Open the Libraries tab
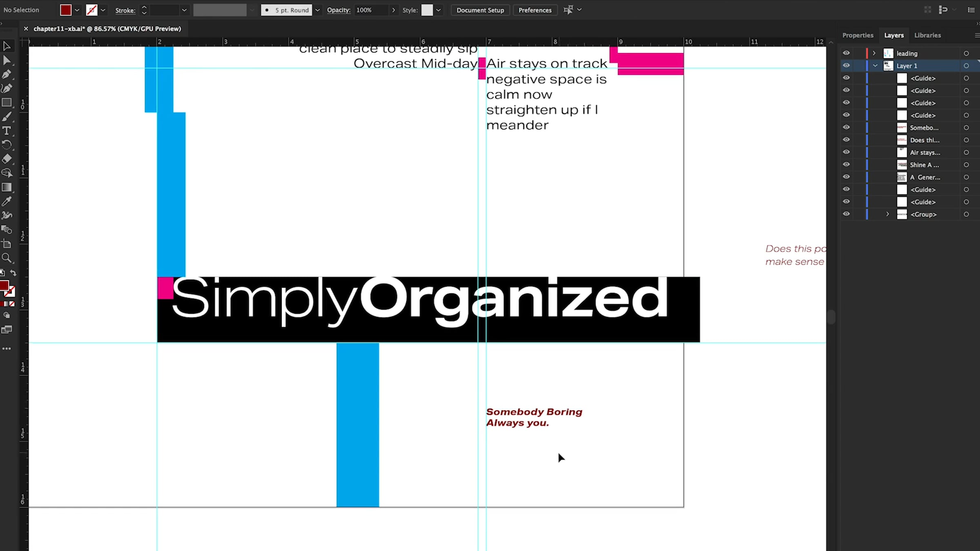 (x=927, y=35)
